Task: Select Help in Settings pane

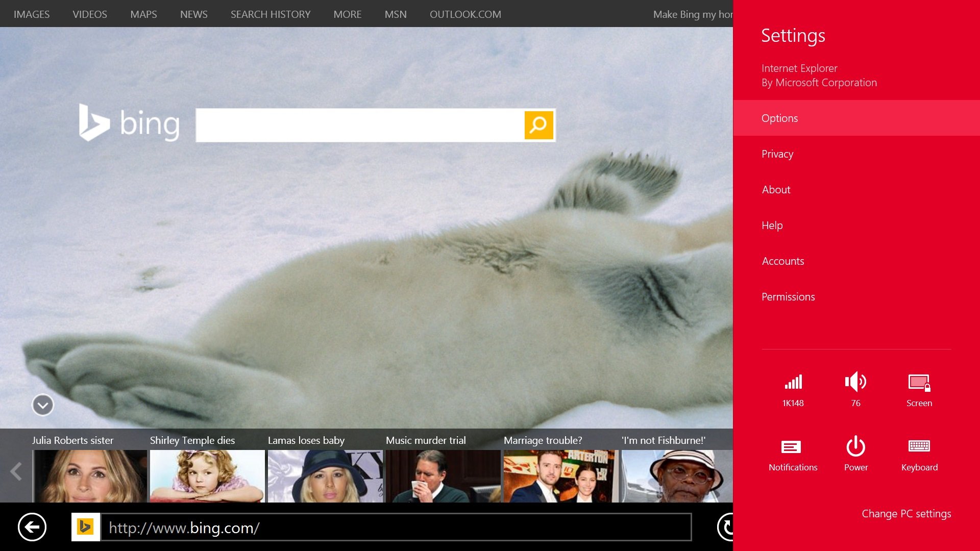Action: (x=856, y=225)
